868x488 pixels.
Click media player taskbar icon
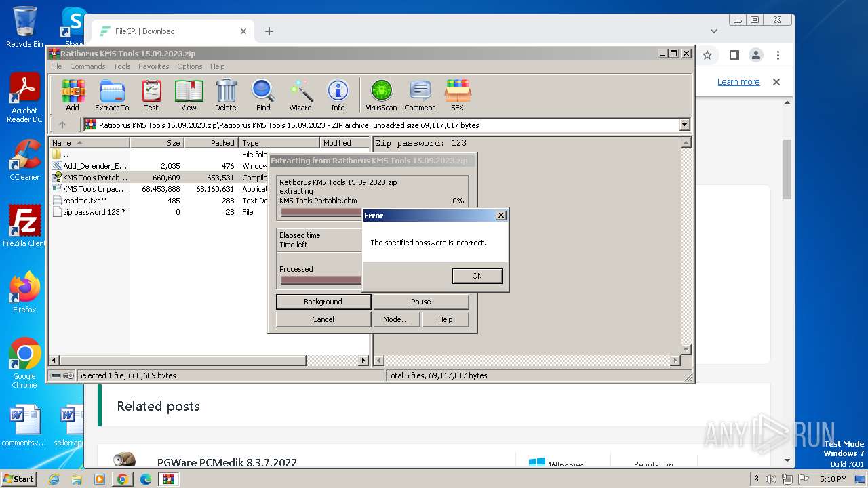[100, 479]
